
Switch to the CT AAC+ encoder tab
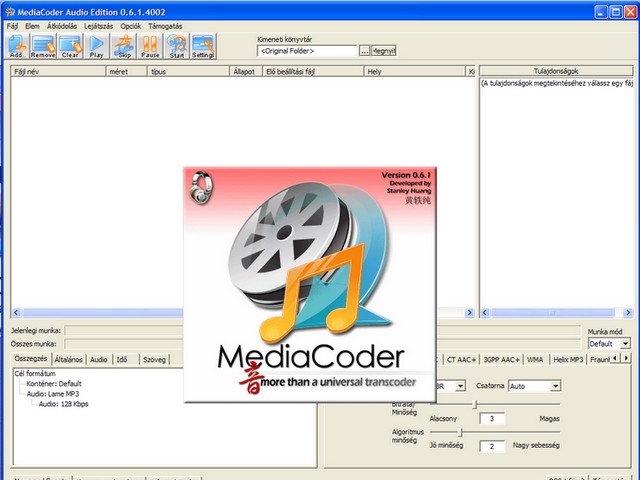(x=461, y=360)
